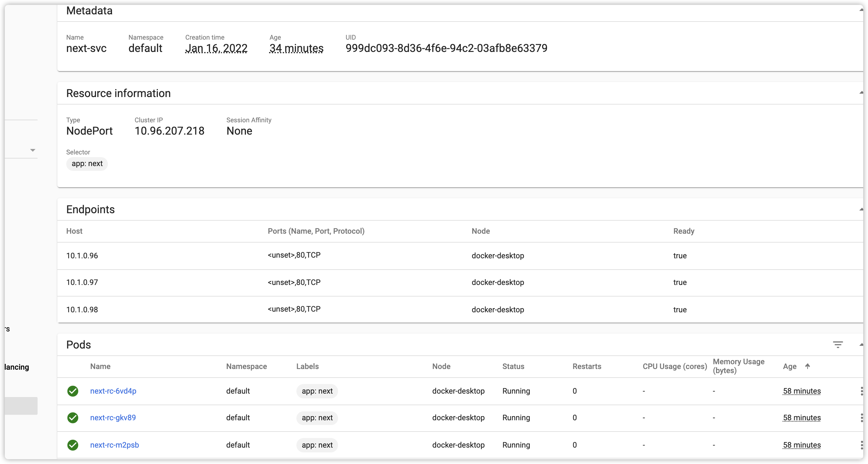The image size is (868, 464).
Task: Open actions menu for next-rc-6vd4p row
Action: point(862,391)
